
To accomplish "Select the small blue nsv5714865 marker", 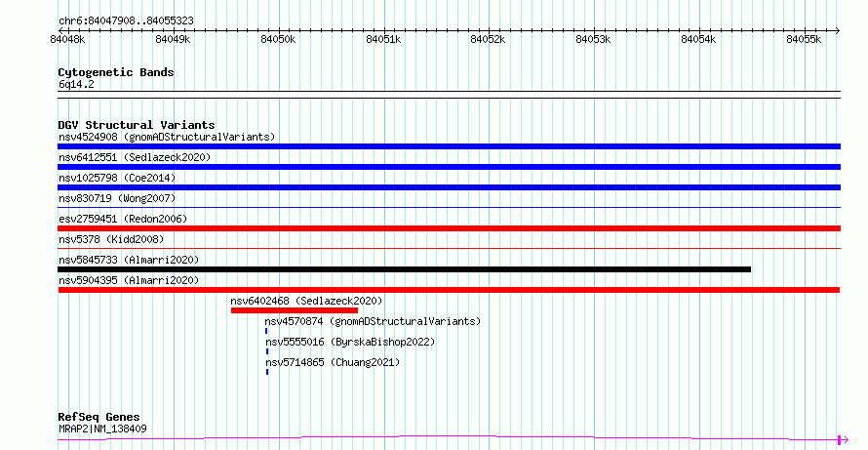I will pos(267,372).
